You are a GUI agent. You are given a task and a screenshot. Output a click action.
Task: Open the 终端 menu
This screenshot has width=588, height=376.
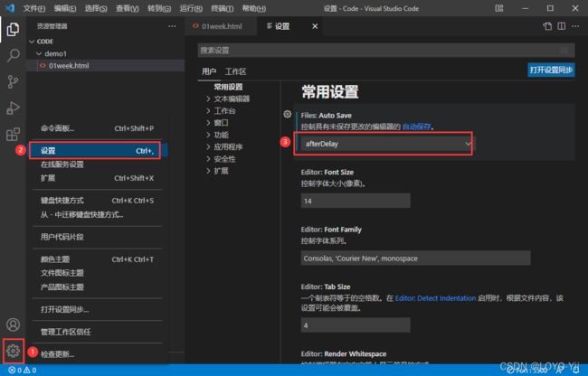point(222,8)
